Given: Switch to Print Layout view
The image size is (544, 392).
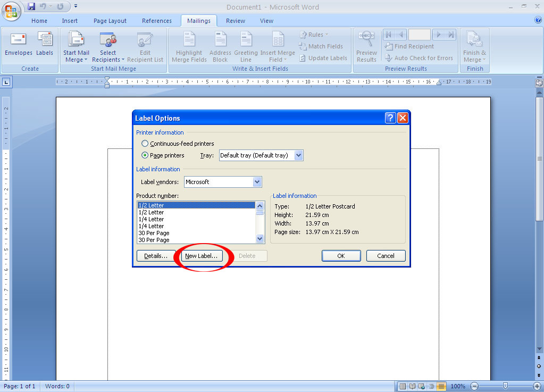Looking at the screenshot, I should coord(403,386).
